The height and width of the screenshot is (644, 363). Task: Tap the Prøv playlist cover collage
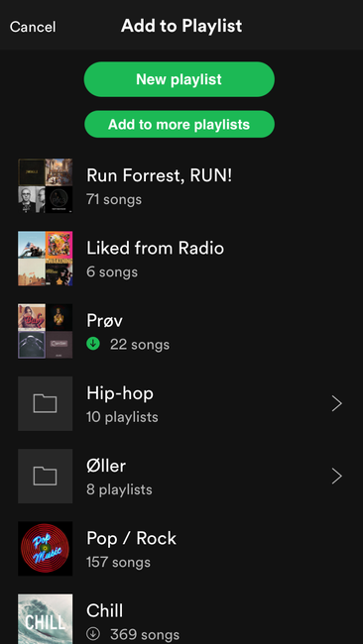click(x=46, y=331)
